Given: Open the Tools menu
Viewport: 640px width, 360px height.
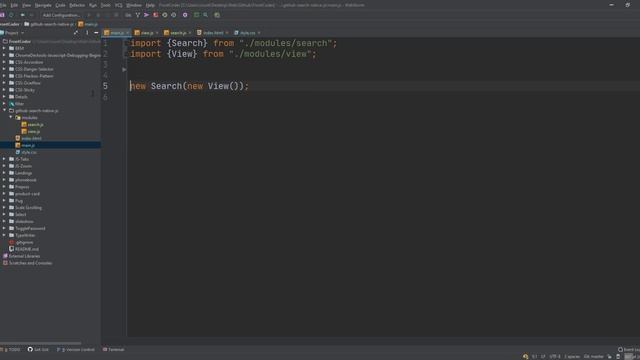Looking at the screenshot, I should pyautogui.click(x=105, y=5).
